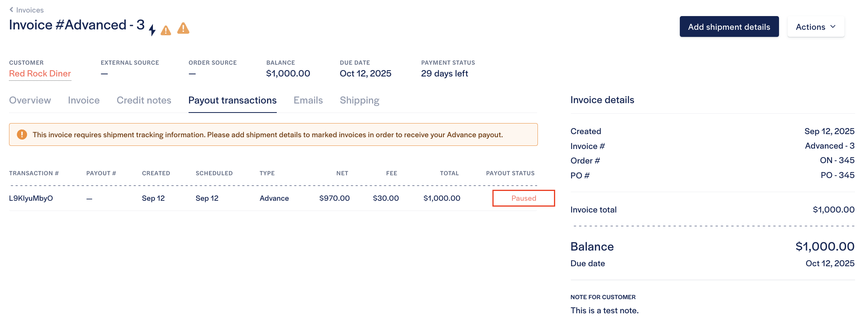Click the first orange warning triangle icon
This screenshot has height=327, width=868.
[166, 30]
